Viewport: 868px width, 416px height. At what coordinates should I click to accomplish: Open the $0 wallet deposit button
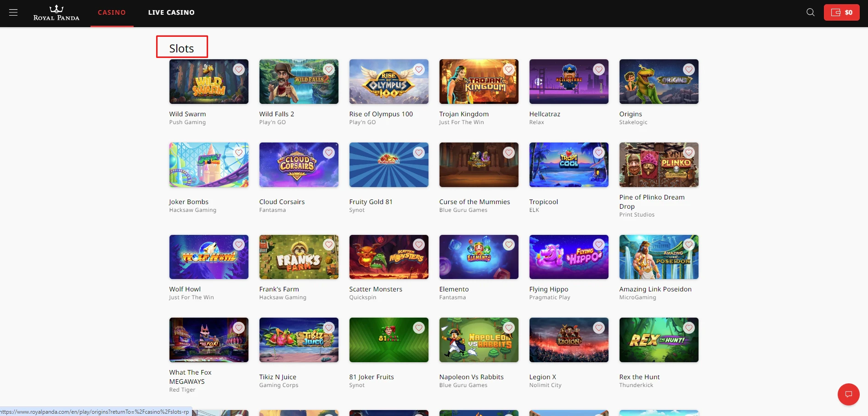pyautogui.click(x=841, y=12)
